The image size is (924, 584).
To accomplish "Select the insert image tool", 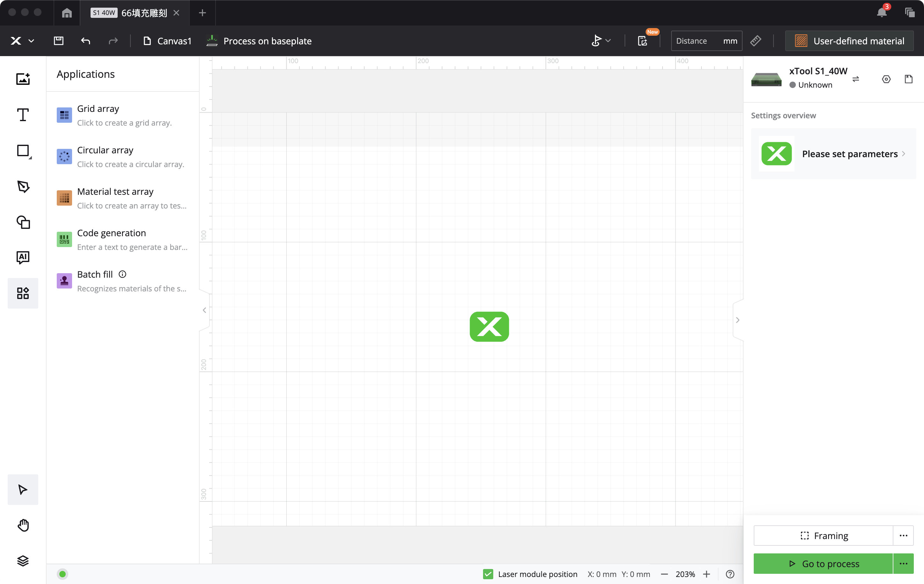I will pos(23,79).
